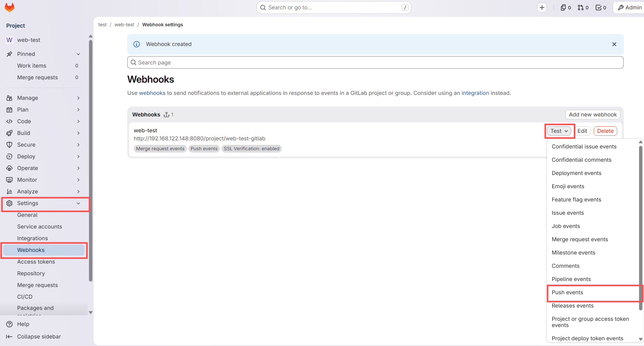This screenshot has width=644, height=346.
Task: Click the Collapse sidebar arrow icon
Action: [x=9, y=337]
